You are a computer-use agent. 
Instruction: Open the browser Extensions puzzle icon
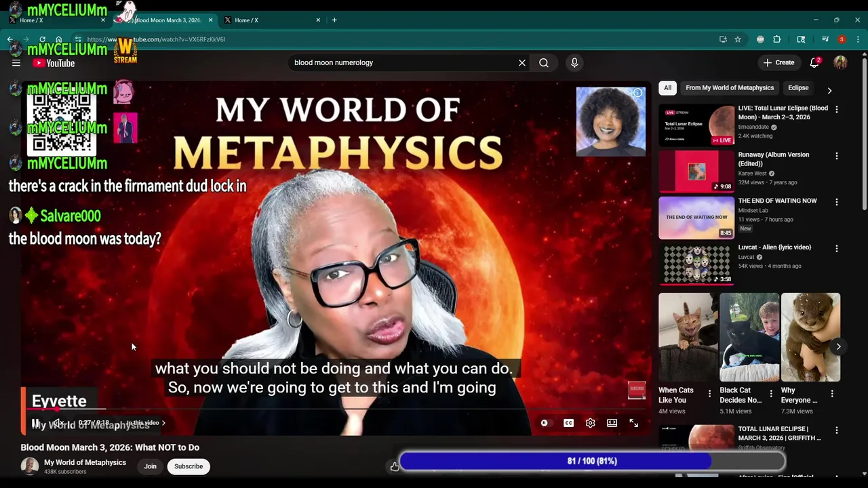click(777, 39)
